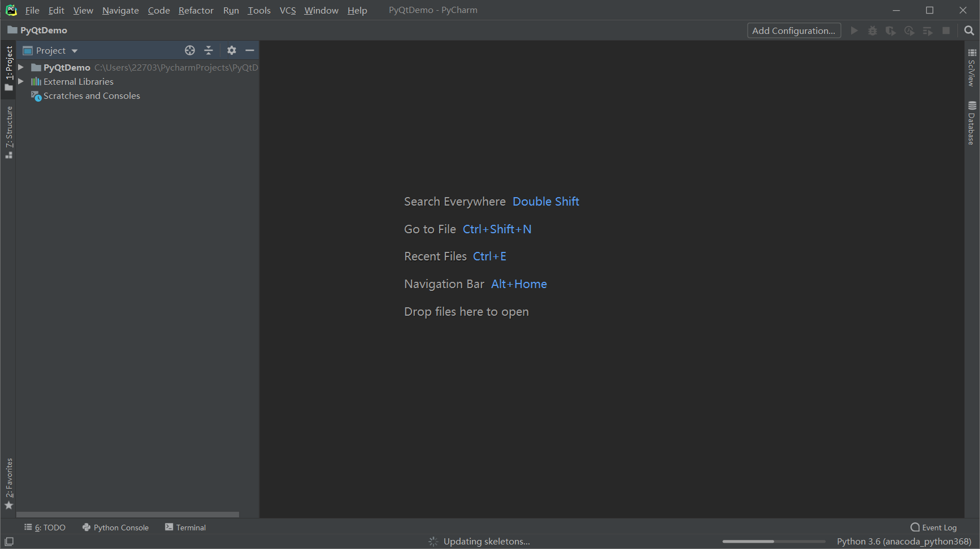
Task: Click the skeletons update progress bar
Action: 774,542
